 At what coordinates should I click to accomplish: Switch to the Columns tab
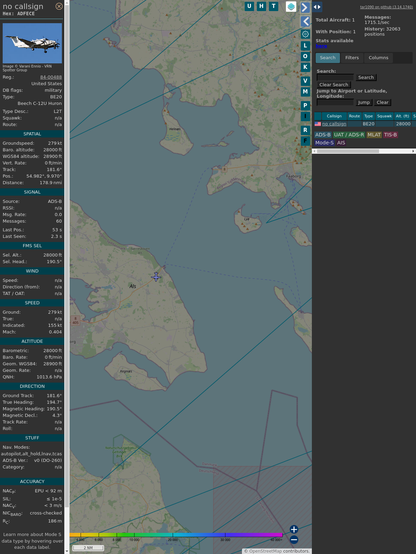coord(378,58)
